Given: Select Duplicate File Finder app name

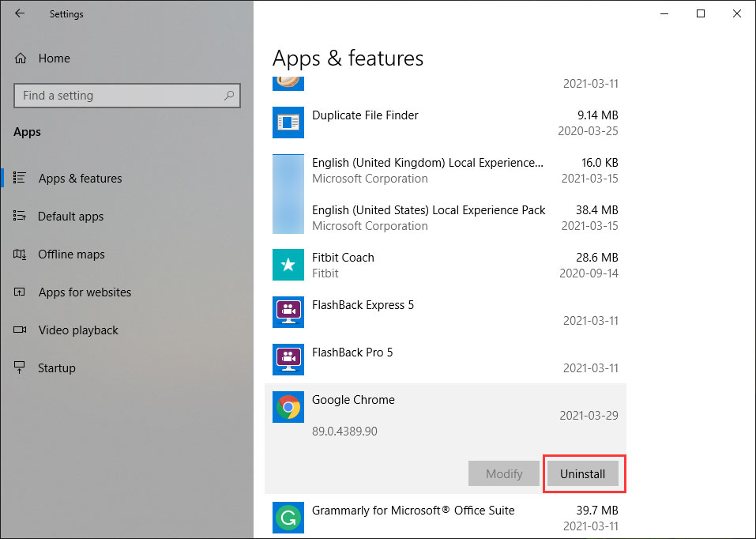Looking at the screenshot, I should pos(365,115).
